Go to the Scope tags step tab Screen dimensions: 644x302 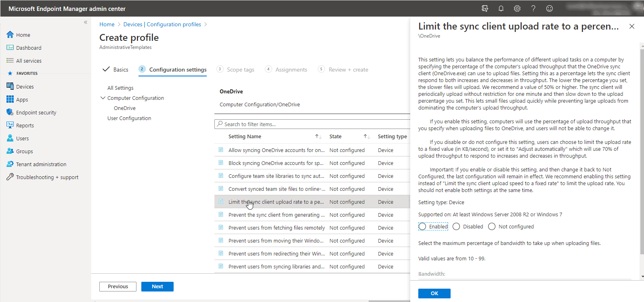pos(235,70)
